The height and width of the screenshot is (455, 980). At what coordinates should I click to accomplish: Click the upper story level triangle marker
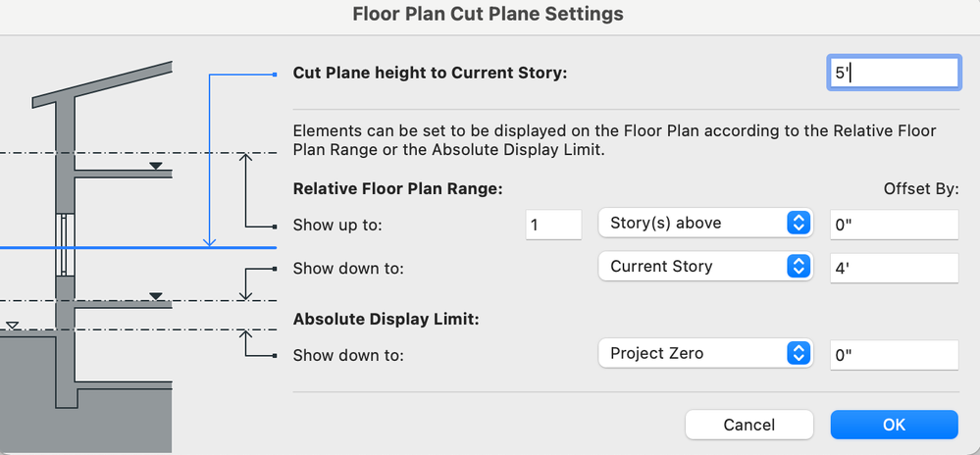click(x=155, y=167)
